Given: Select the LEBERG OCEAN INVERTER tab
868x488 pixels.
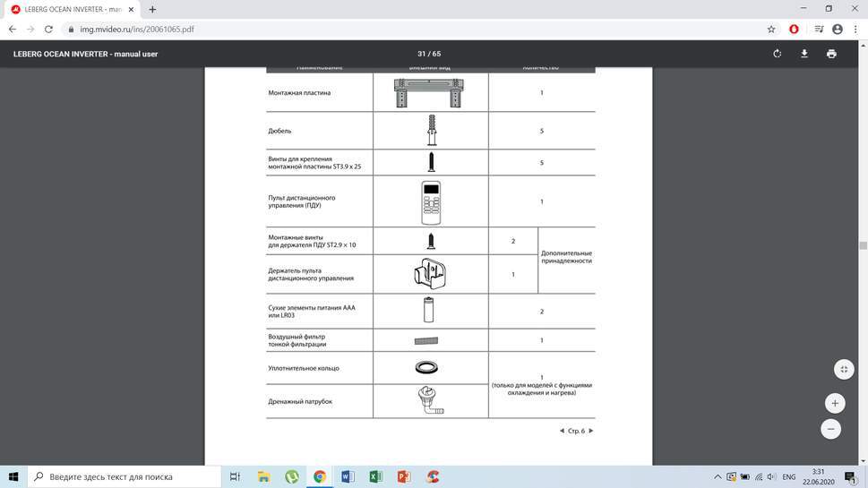Looking at the screenshot, I should (72, 10).
